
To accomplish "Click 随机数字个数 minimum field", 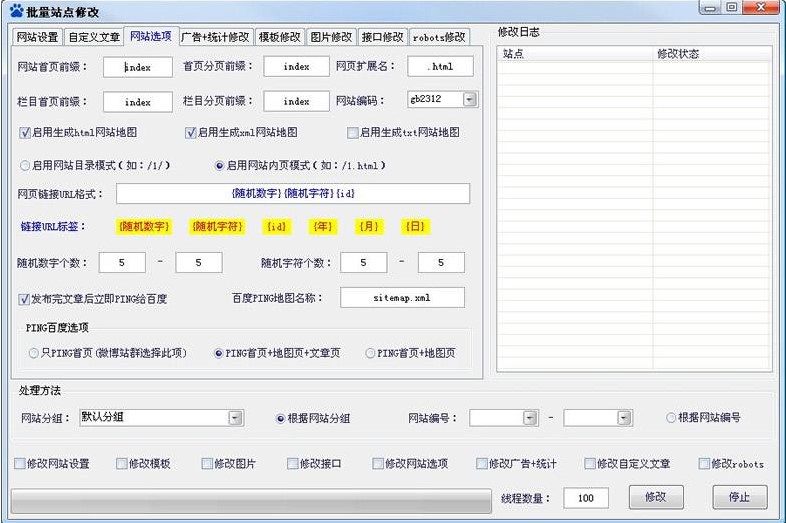I will pyautogui.click(x=122, y=263).
